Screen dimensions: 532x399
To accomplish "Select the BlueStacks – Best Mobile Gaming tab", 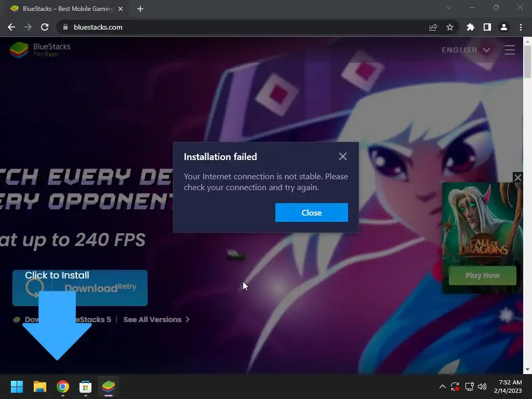I will coord(66,9).
